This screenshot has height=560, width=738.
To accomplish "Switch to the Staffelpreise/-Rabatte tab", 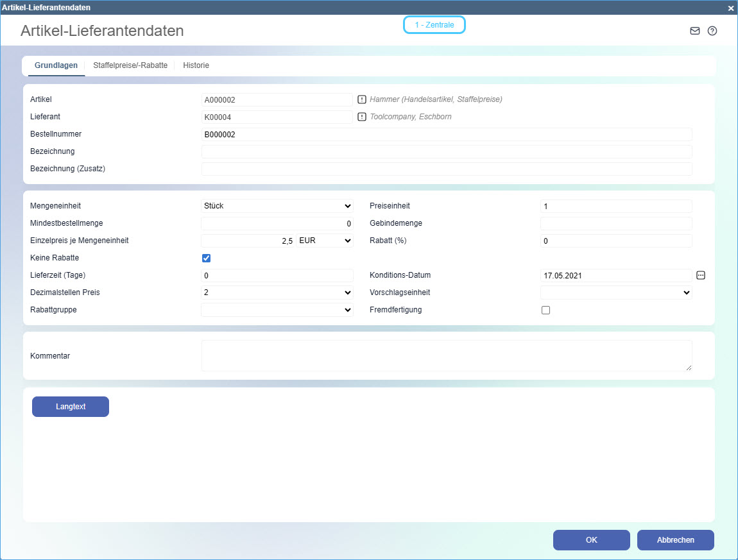I will [x=130, y=65].
